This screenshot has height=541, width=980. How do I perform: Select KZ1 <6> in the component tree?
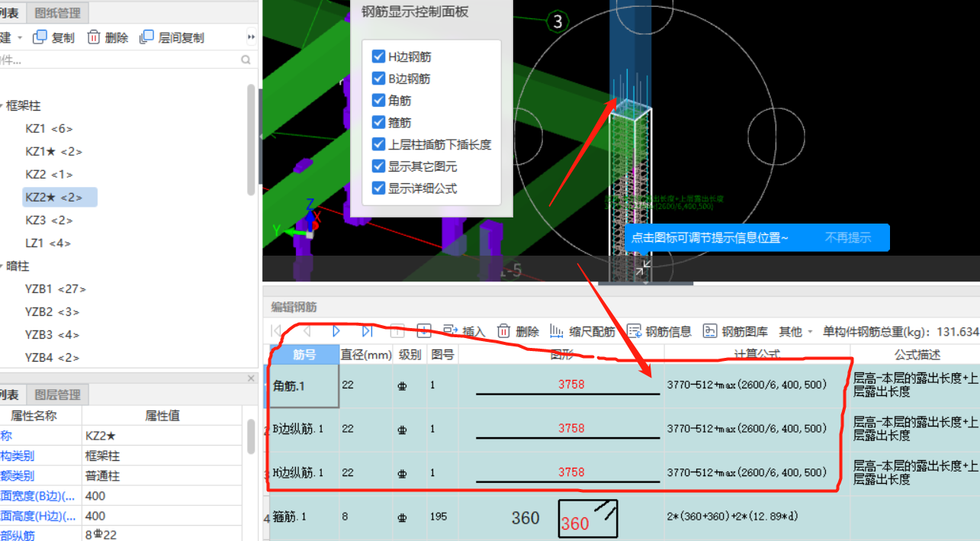coord(49,129)
